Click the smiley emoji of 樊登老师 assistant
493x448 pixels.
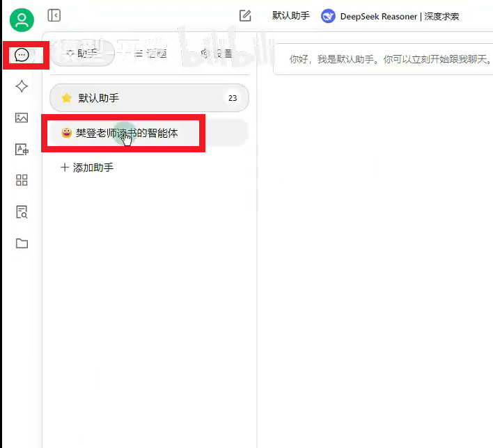[x=66, y=133]
